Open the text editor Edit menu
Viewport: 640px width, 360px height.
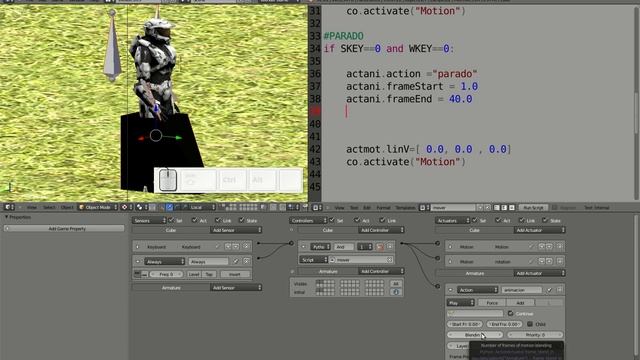coord(367,207)
